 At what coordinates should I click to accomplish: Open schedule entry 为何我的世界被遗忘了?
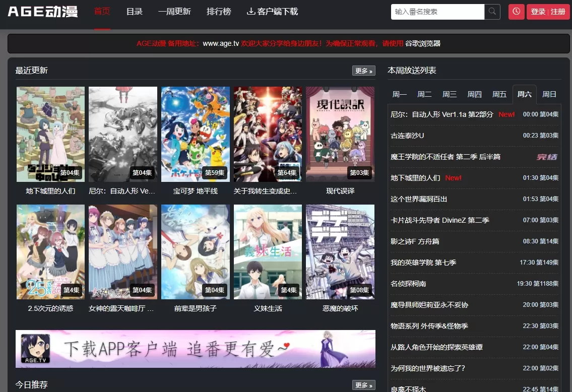(474, 368)
